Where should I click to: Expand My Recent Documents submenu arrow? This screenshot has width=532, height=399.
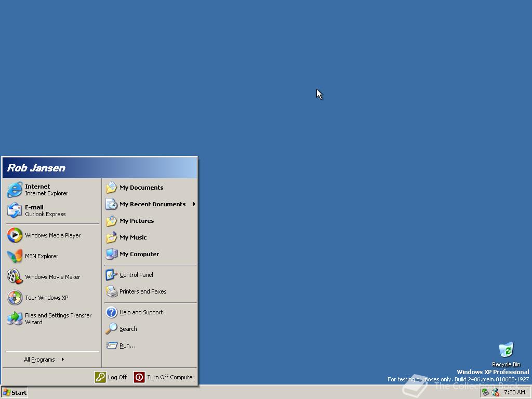(x=194, y=204)
